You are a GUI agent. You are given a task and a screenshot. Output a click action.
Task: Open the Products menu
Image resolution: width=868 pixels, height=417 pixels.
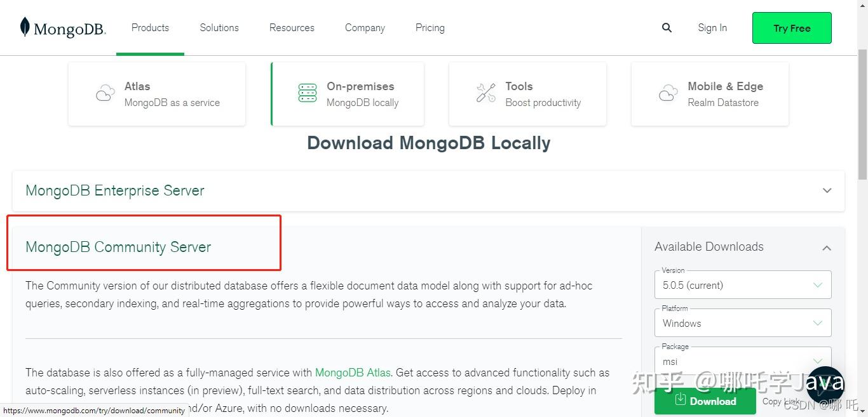pos(150,27)
